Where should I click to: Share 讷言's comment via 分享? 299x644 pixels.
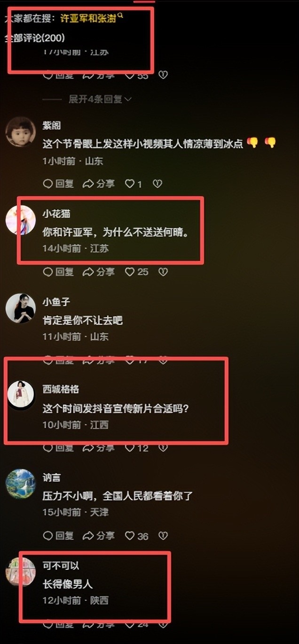(x=98, y=536)
